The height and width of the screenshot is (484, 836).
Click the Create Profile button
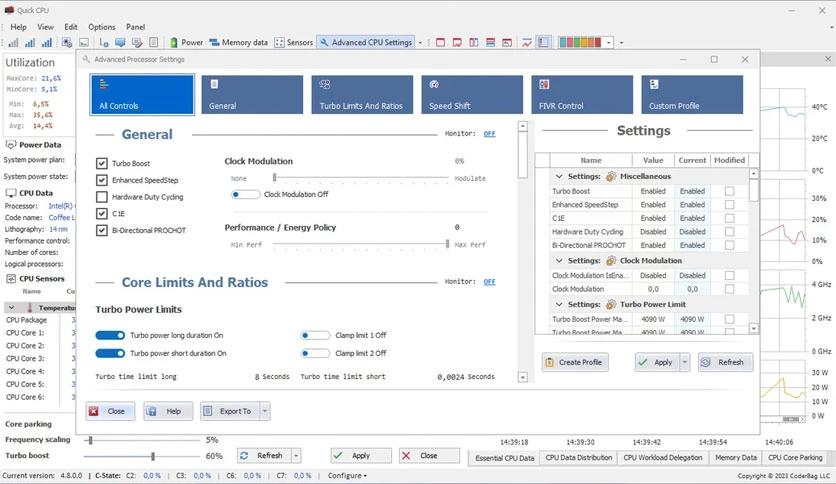575,362
